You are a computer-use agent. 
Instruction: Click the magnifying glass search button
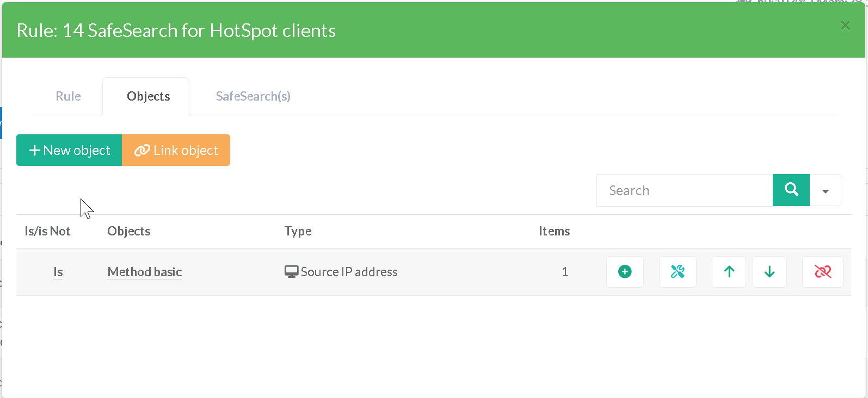coord(791,190)
